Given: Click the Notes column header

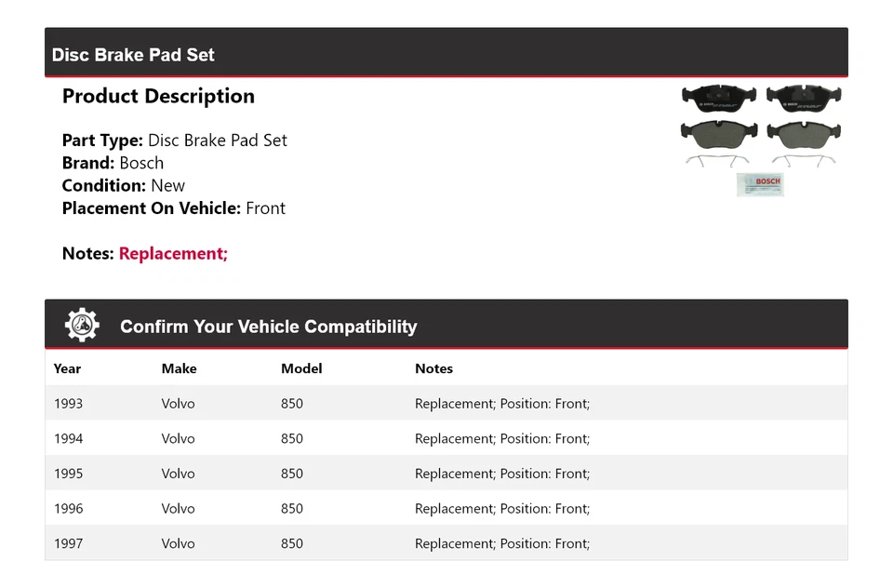Looking at the screenshot, I should (x=433, y=368).
